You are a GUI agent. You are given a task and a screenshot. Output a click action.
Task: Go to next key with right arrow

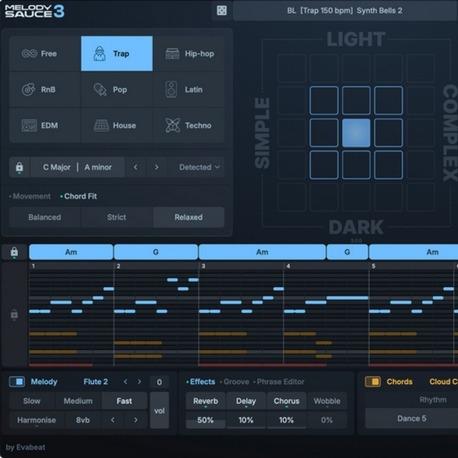pos(156,167)
